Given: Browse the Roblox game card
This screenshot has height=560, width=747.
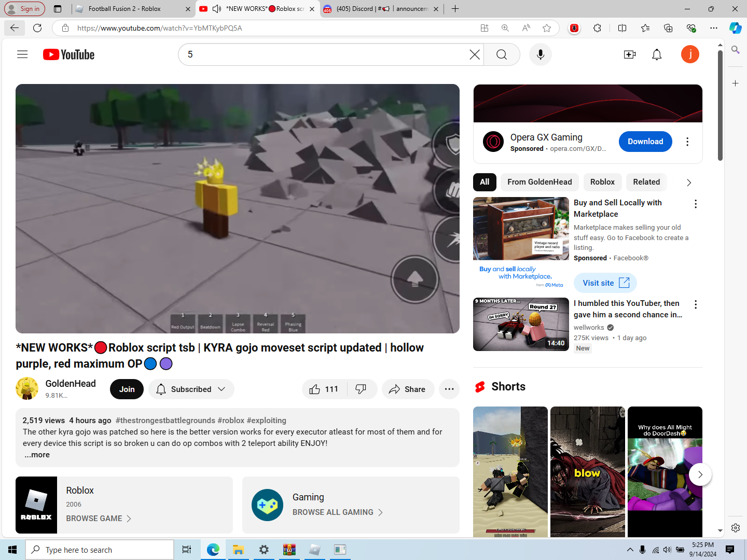Looking at the screenshot, I should click(124, 505).
